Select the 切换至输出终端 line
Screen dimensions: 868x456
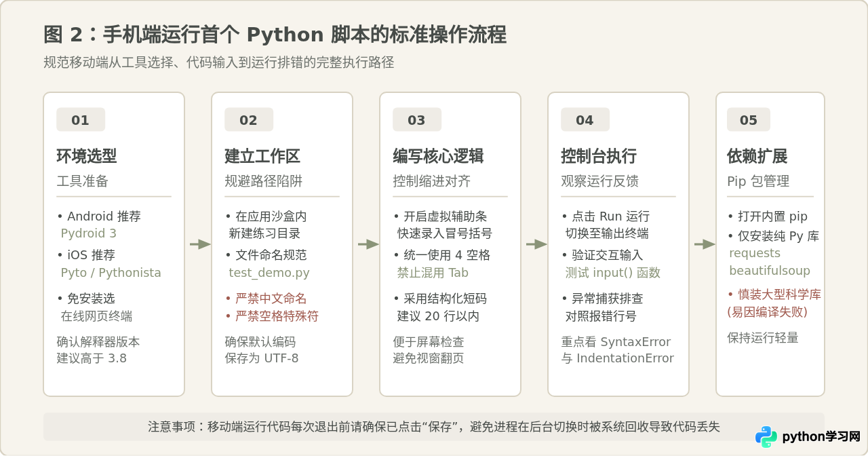tap(607, 233)
